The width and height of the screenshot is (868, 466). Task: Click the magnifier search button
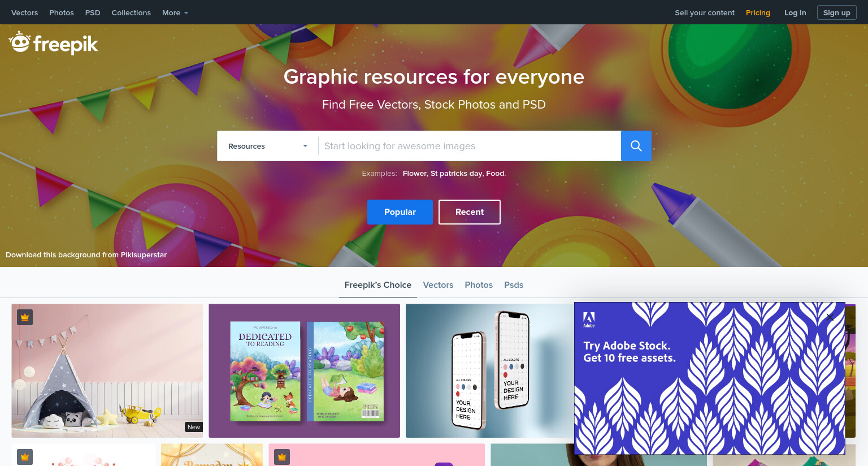(636, 146)
